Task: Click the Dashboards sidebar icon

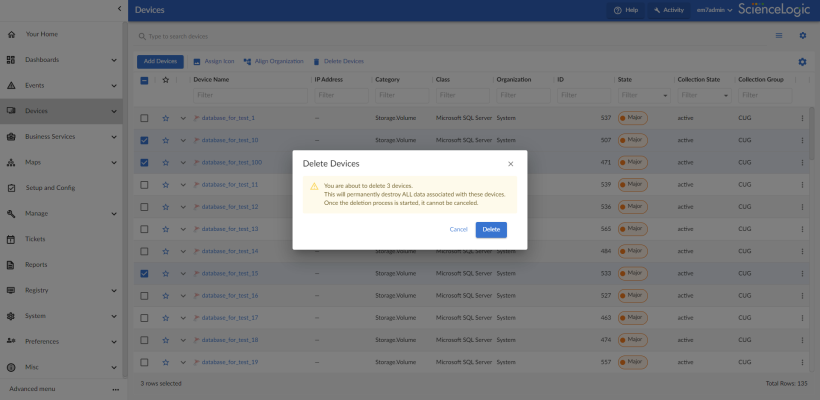Action: (11, 60)
